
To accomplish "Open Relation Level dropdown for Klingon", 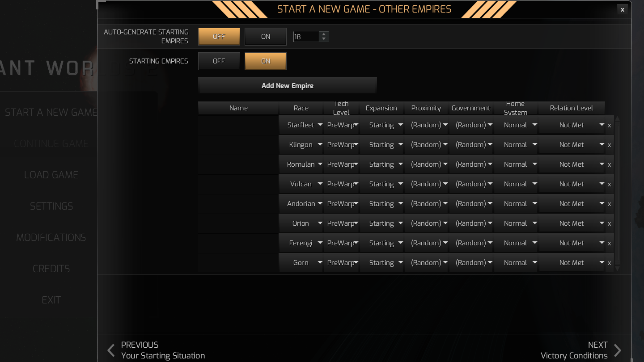I will (x=572, y=145).
